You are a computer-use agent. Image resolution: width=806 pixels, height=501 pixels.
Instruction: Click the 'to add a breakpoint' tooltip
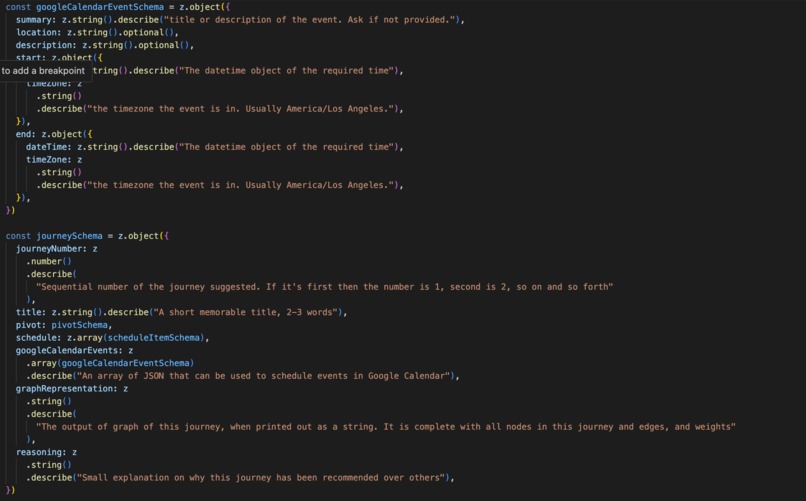pos(43,71)
